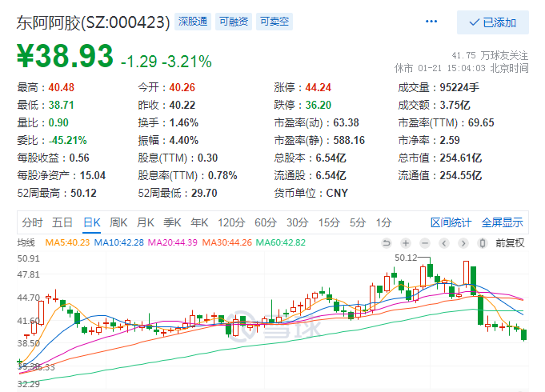Select the 月K chart tab
545x392 pixels.
(146, 222)
